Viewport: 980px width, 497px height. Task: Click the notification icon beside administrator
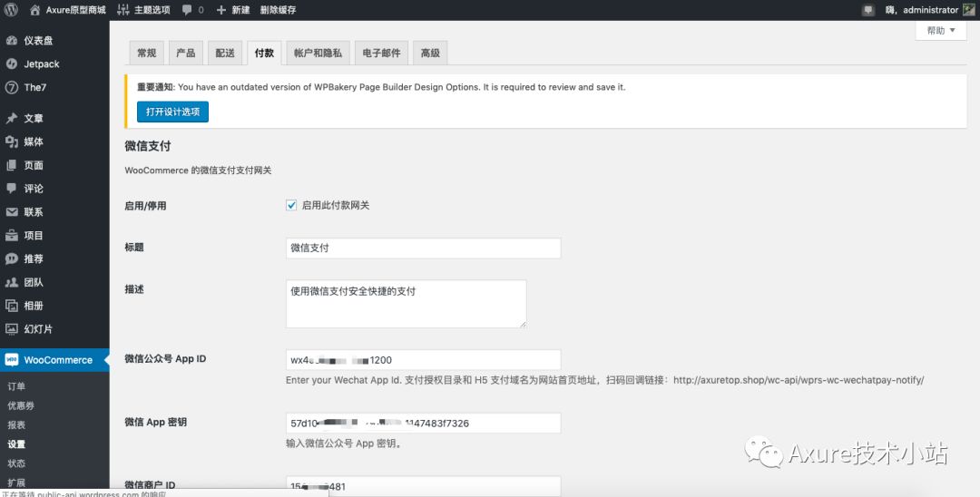867,10
